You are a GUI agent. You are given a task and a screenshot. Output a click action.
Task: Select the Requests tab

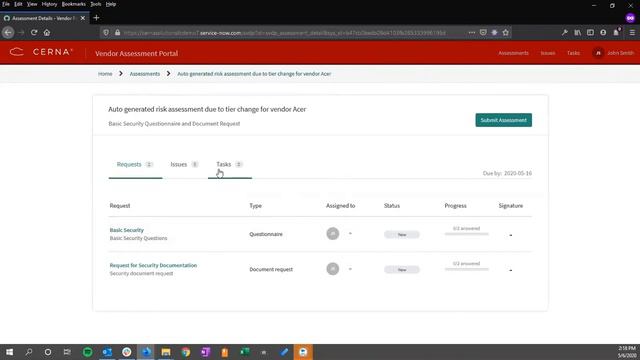pyautogui.click(x=135, y=164)
